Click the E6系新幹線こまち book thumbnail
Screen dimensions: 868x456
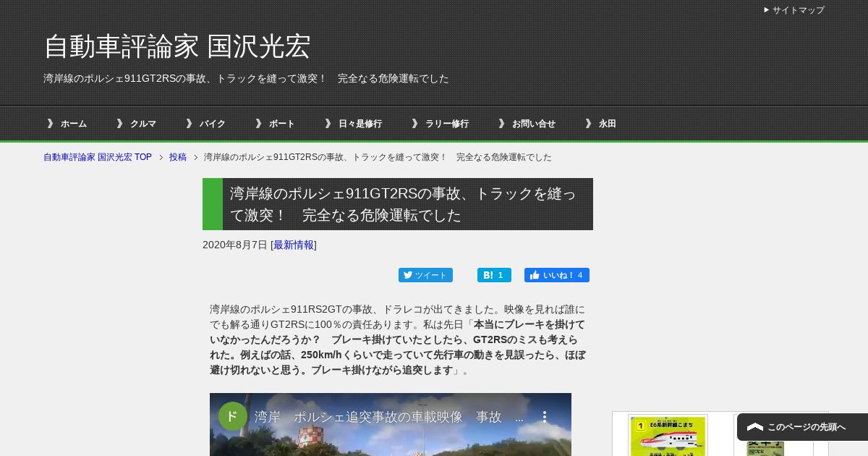[668, 436]
